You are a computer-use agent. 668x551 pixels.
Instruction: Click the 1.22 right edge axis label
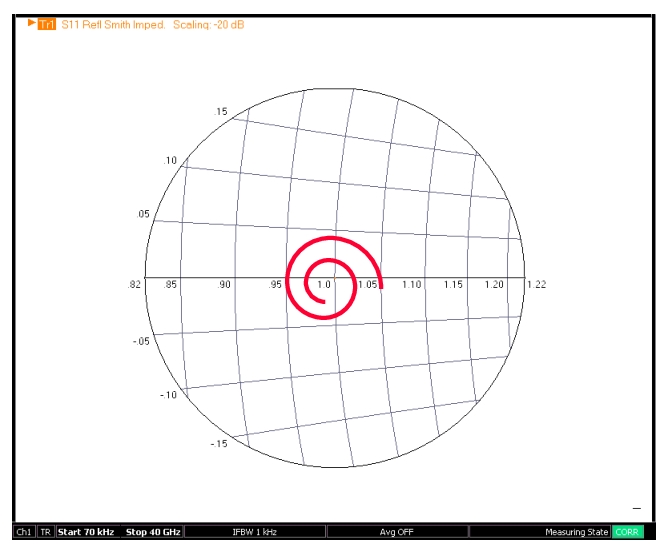[536, 284]
